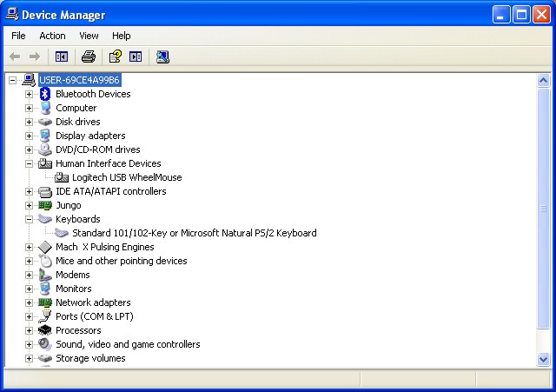Click the vertical scrollbar thumb
556x392 pixels.
coord(543,209)
